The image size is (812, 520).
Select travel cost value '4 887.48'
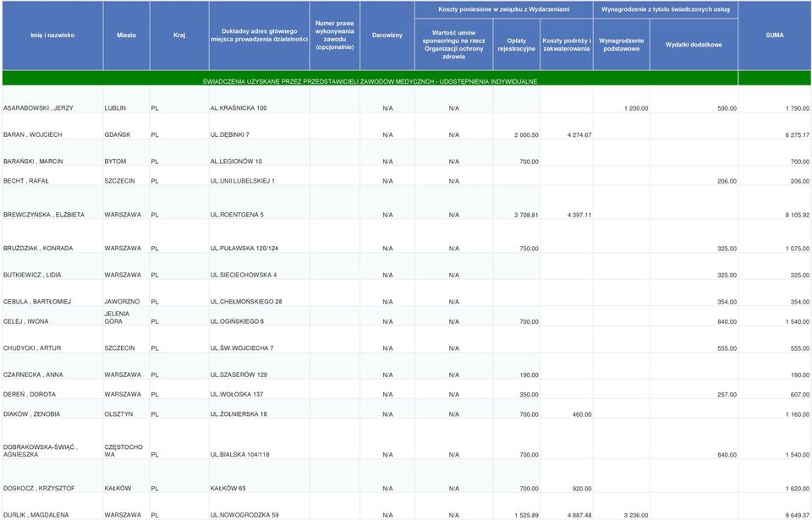[579, 516]
